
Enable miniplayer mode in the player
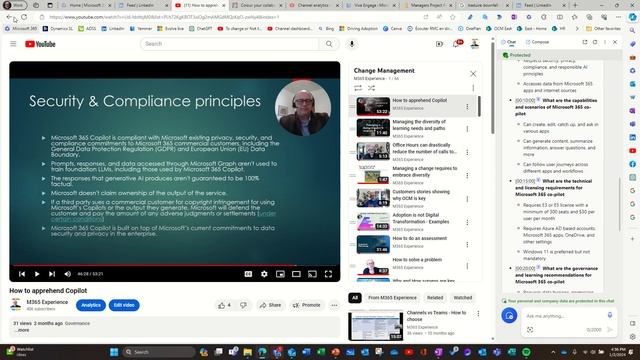(x=280, y=274)
